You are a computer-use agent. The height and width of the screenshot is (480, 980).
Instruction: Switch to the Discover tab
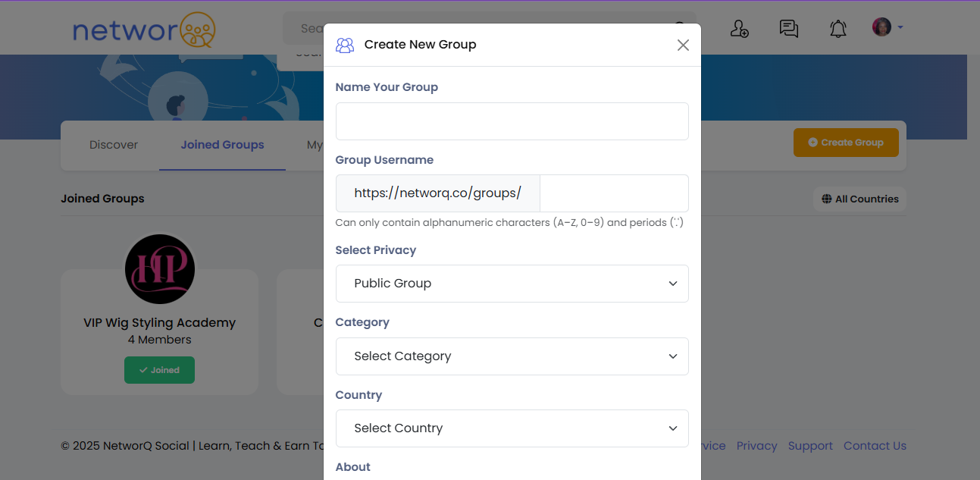tap(114, 145)
